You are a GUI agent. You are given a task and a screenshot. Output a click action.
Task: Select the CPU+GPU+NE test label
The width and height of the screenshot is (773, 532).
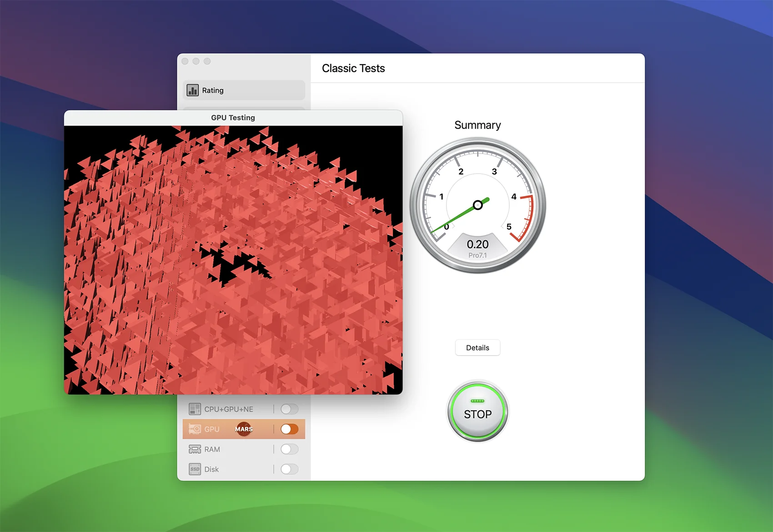click(x=229, y=409)
